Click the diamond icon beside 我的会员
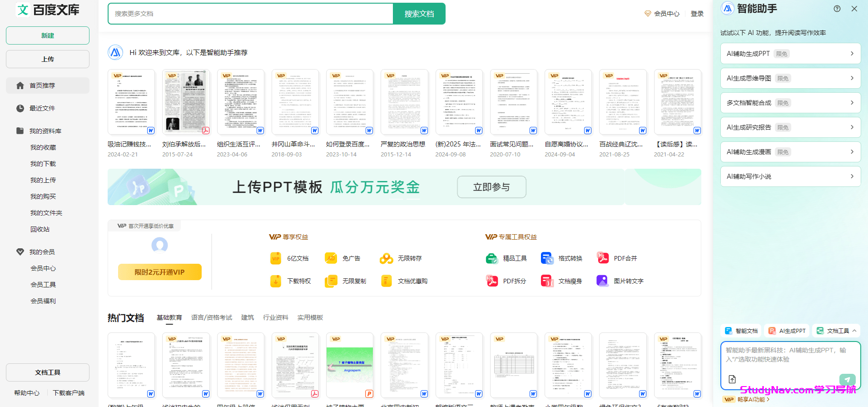The image size is (868, 407). (x=20, y=252)
